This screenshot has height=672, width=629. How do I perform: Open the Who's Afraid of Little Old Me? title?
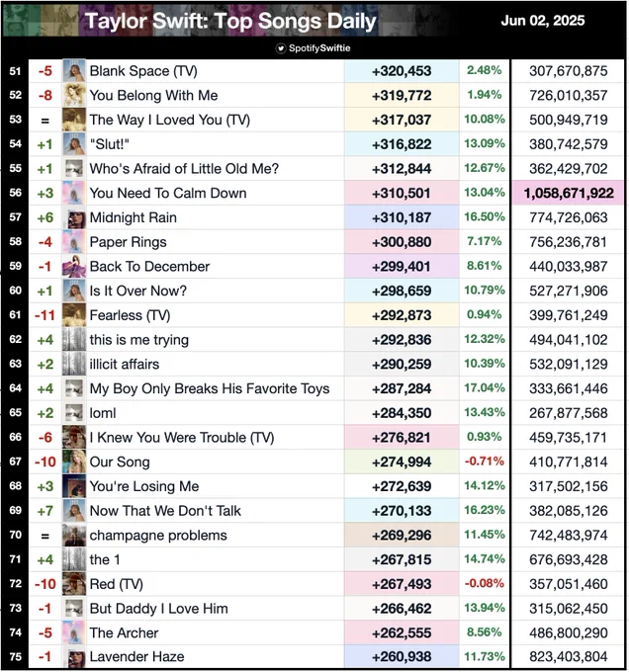pyautogui.click(x=184, y=169)
